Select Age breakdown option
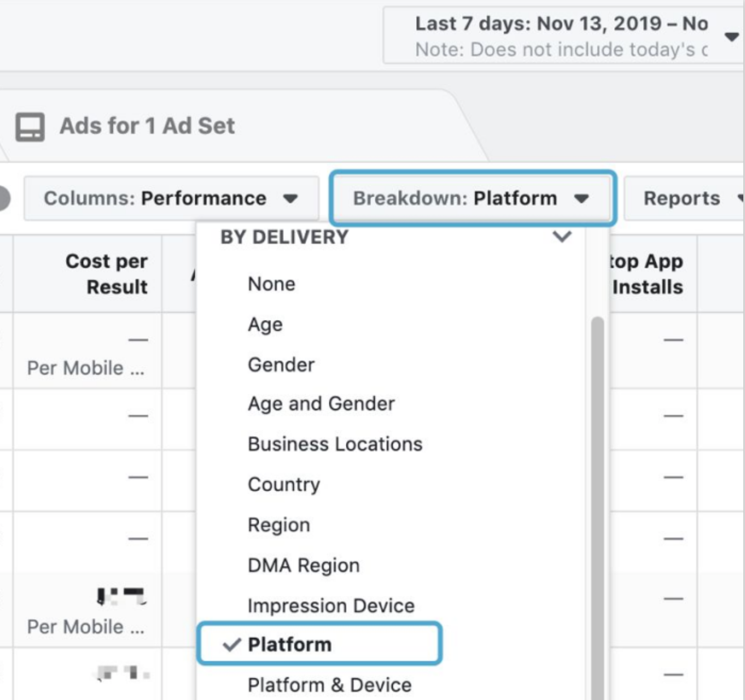Screen dimensions: 745x700 (x=265, y=325)
